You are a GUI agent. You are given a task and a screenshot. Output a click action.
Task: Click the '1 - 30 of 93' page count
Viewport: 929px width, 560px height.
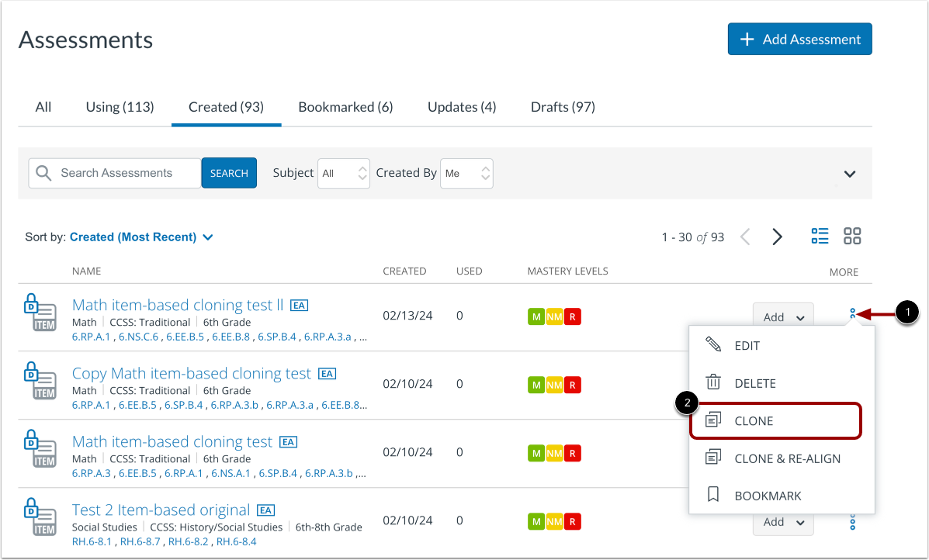(x=693, y=237)
